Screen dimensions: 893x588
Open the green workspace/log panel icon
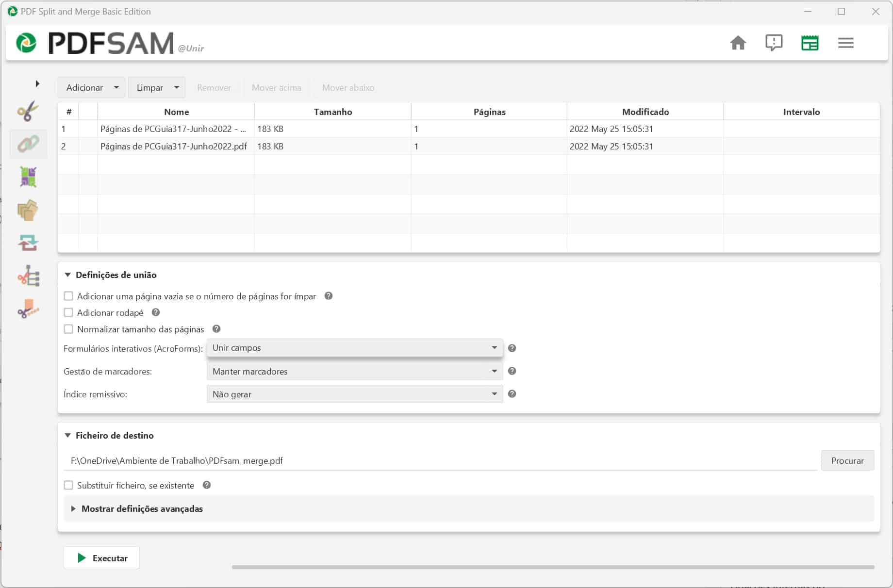(810, 43)
